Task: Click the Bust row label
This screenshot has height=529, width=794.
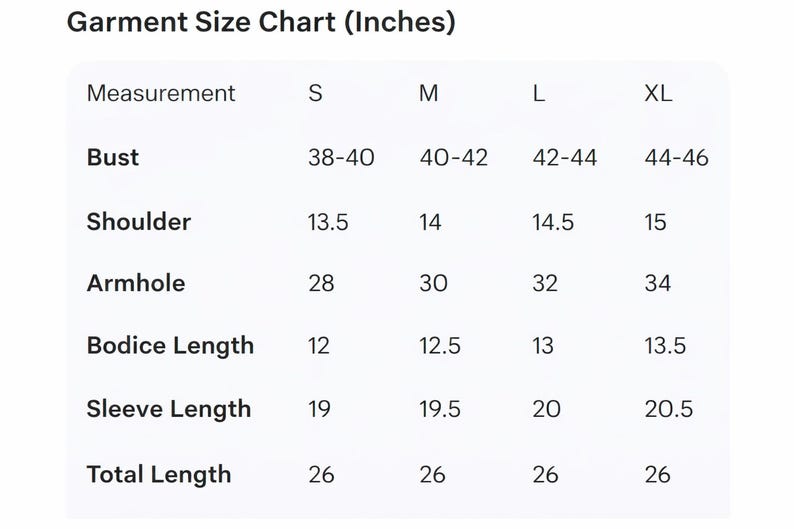Action: (x=112, y=157)
